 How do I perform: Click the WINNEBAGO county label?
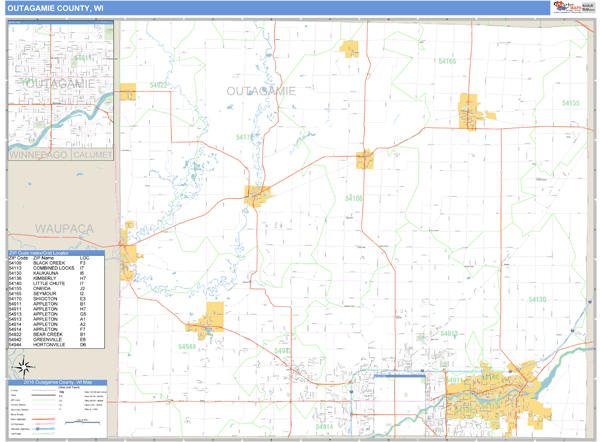(x=38, y=155)
